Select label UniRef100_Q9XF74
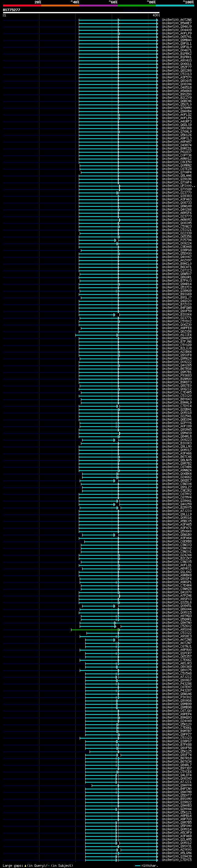The width and height of the screenshot is (197, 868). (176, 755)
